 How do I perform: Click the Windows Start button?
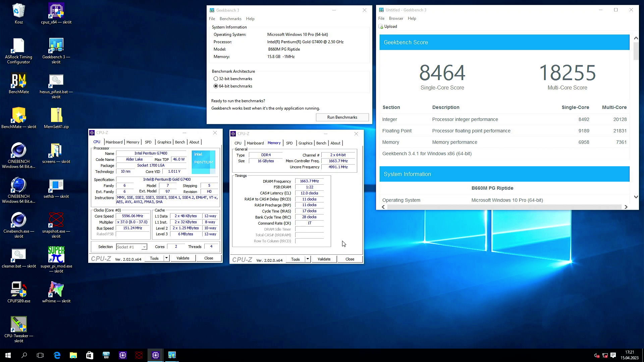coord(8,355)
